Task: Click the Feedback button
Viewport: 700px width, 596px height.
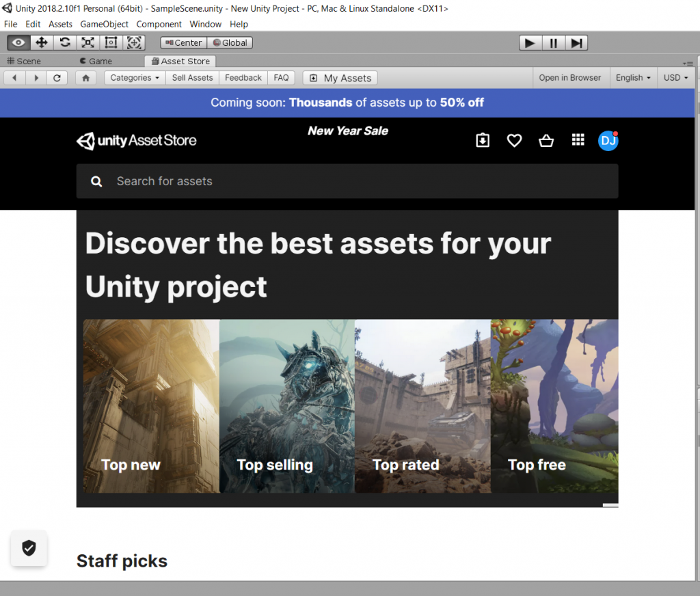Action: [243, 78]
